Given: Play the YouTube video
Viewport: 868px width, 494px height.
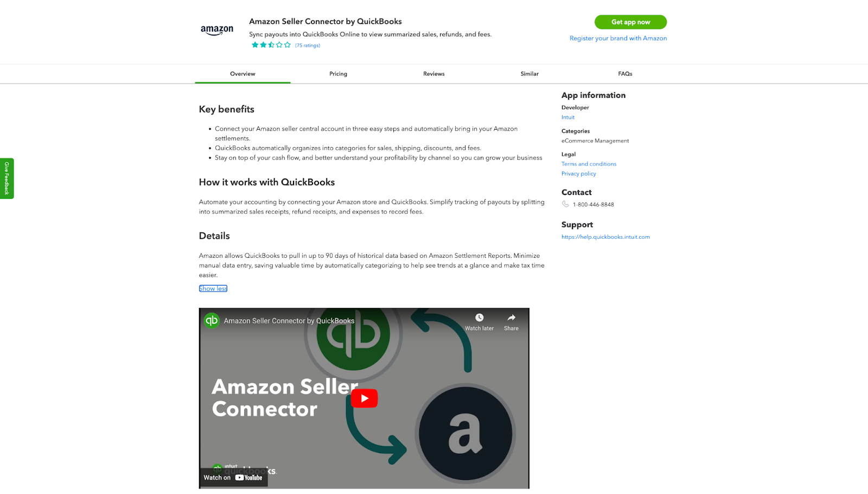Looking at the screenshot, I should (x=364, y=398).
